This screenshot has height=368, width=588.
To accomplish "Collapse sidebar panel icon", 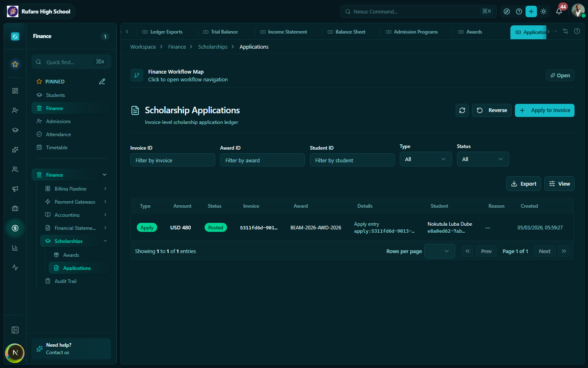I will click(15, 330).
